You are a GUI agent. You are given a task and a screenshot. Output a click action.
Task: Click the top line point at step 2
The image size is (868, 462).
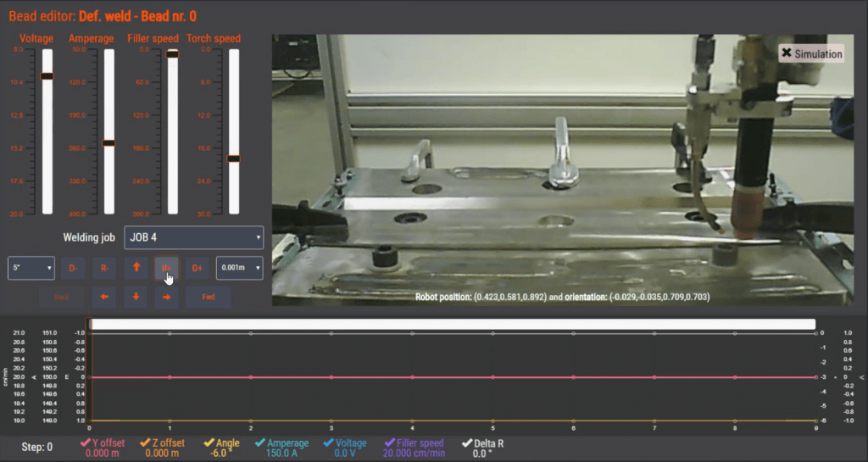click(251, 334)
